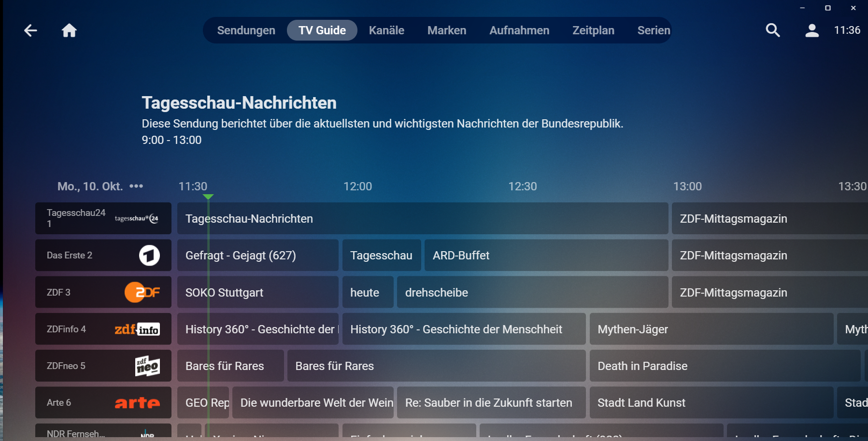
Task: Open the Kanäle tab
Action: coord(386,30)
